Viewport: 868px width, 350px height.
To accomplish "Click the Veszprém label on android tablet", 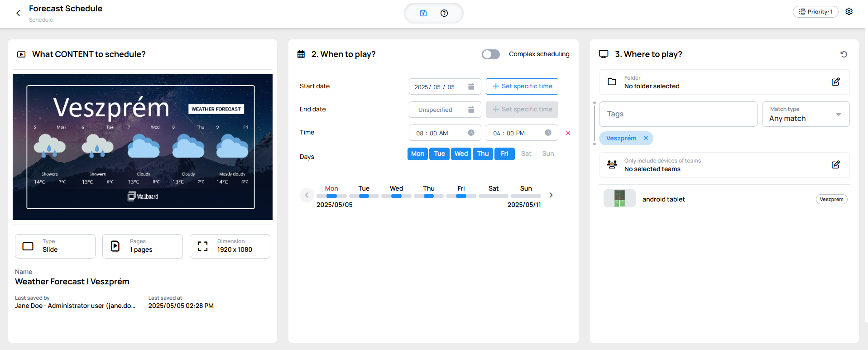I will click(831, 199).
